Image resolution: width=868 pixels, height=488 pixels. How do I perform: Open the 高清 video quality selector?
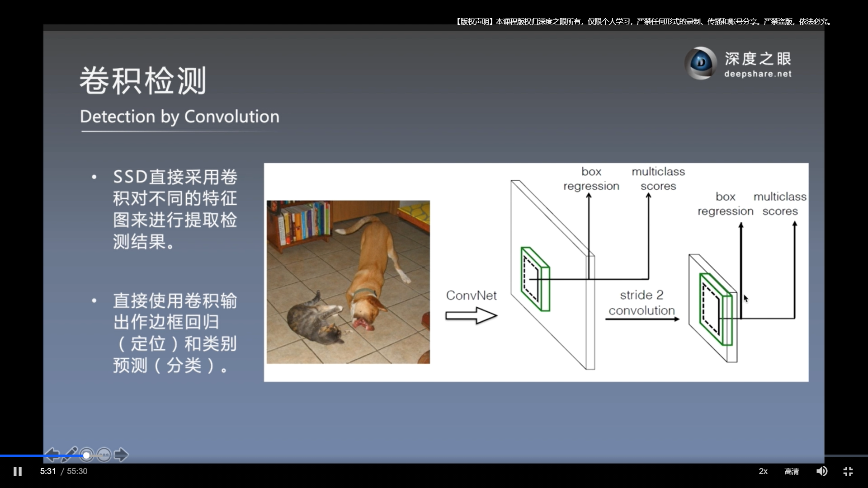tap(791, 471)
